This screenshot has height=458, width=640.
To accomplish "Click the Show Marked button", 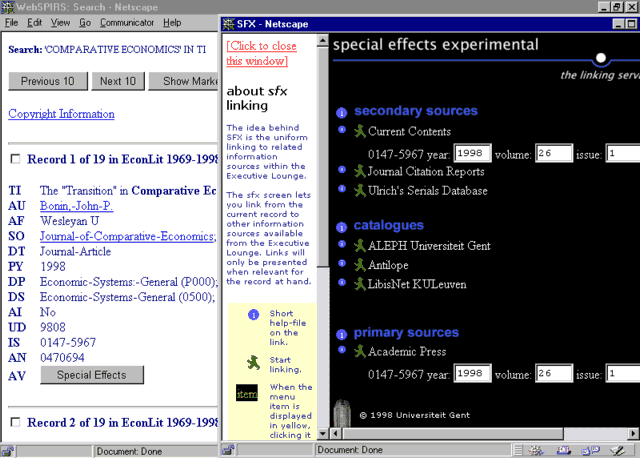I will click(x=184, y=81).
